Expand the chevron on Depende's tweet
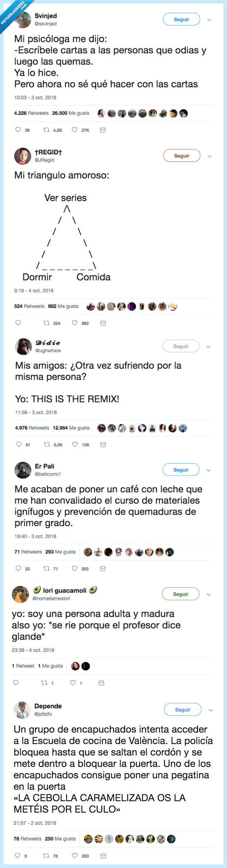 (x=211, y=710)
